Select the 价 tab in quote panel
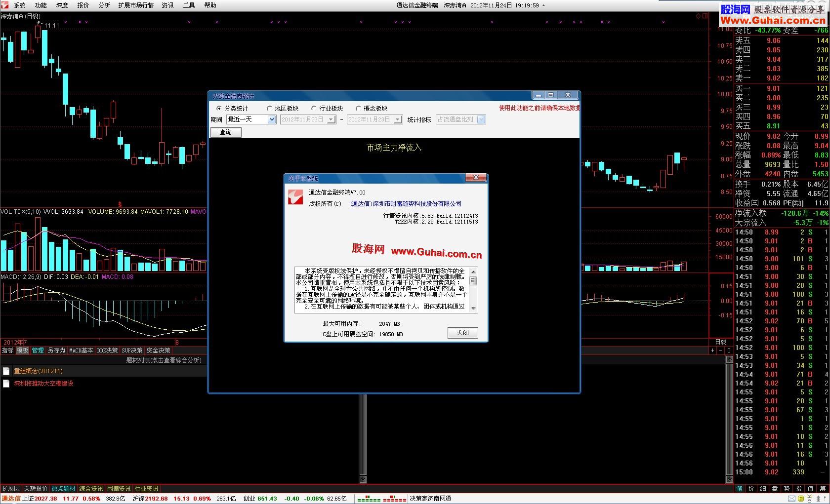Screen dimensions: 830x504 point(751,488)
